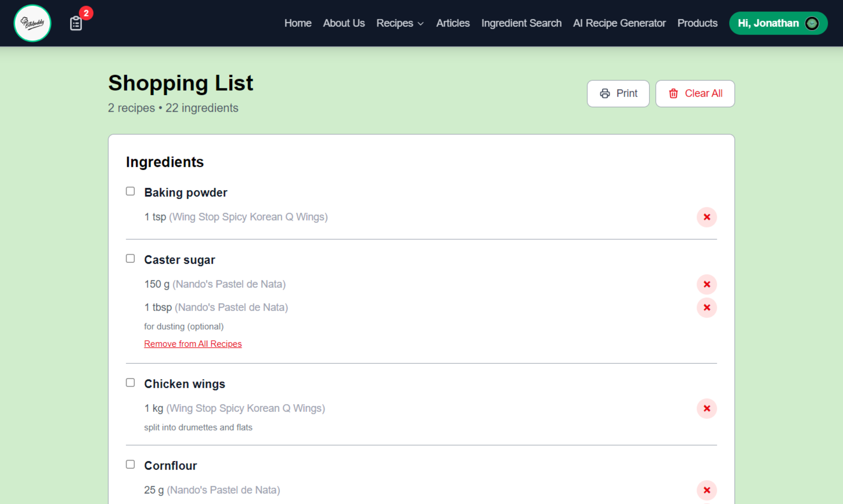Screen dimensions: 843x504
Task: Go to Ingredient Search page
Action: 521,23
